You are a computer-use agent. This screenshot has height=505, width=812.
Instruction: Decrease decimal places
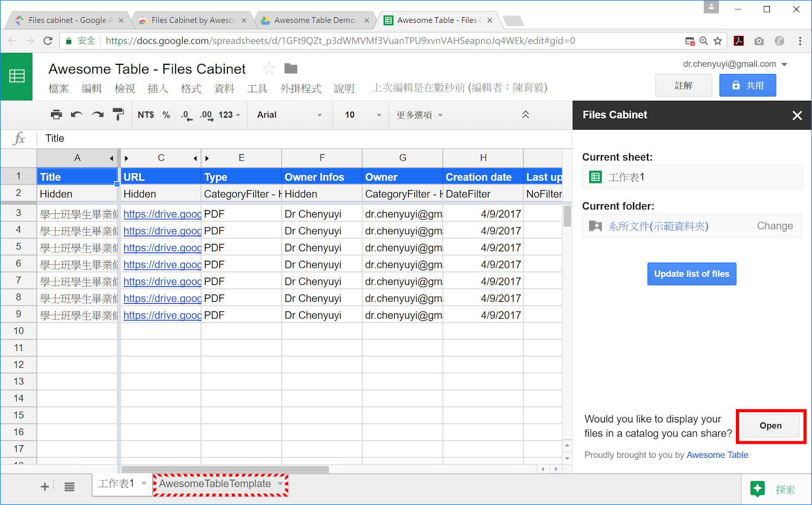186,115
